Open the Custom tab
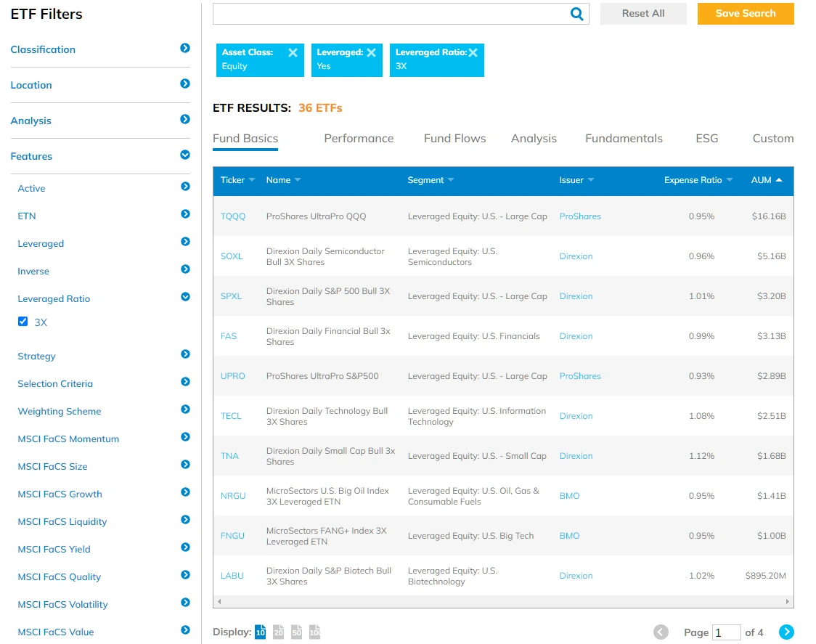The height and width of the screenshot is (644, 816). coord(773,139)
